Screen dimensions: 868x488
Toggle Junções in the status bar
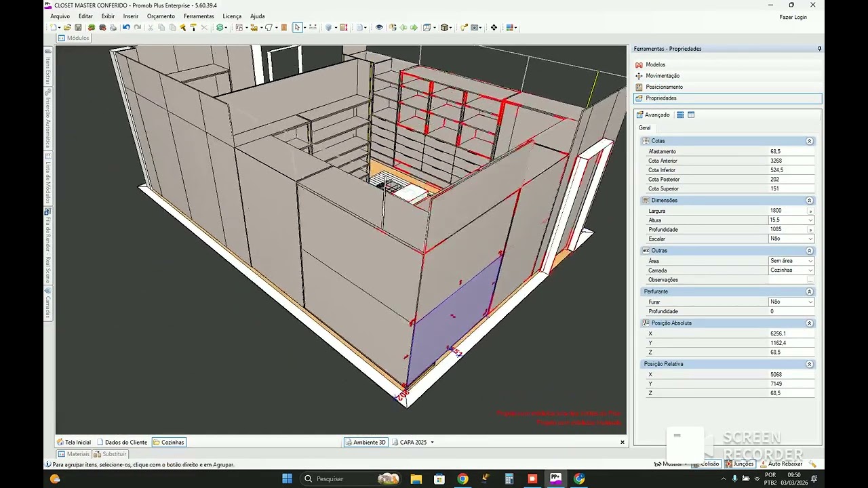[x=740, y=464]
